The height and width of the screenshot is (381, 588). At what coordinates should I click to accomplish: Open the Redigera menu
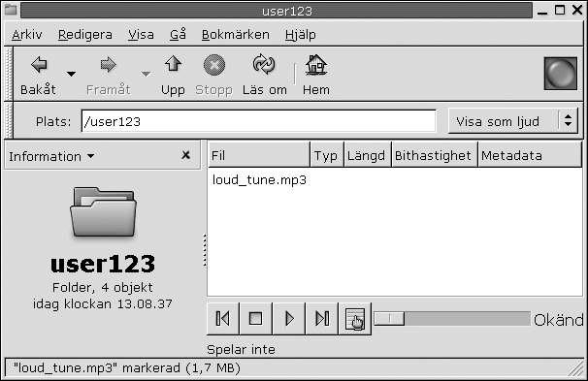[85, 35]
